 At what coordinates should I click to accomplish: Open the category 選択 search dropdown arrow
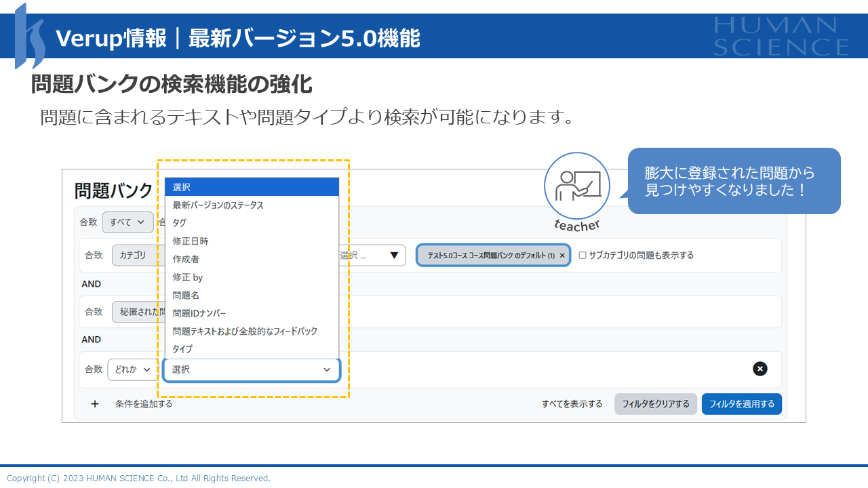394,256
